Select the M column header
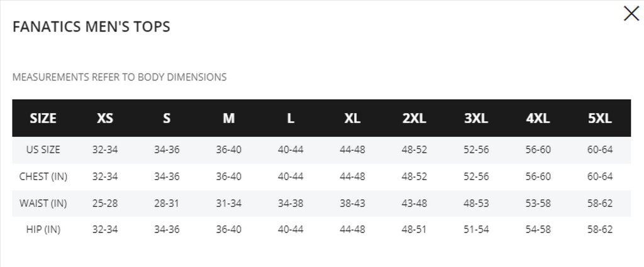The image size is (644, 267). [229, 119]
